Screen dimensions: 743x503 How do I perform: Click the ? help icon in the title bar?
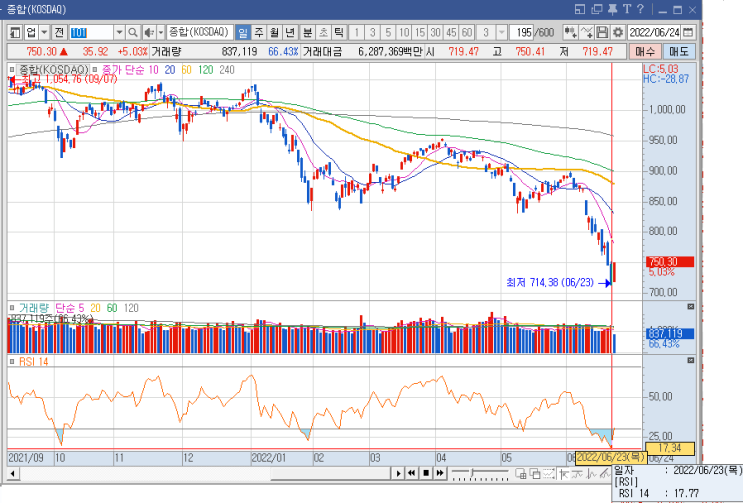640,9
